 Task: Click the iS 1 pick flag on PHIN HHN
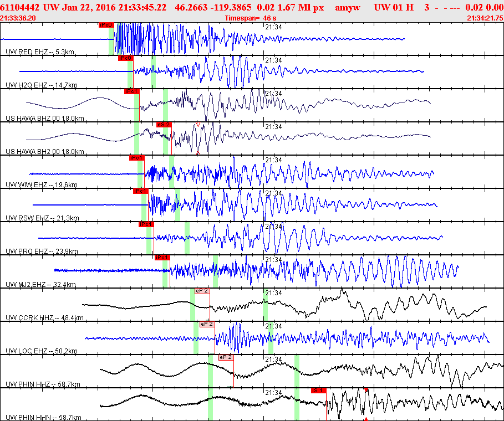319,391
